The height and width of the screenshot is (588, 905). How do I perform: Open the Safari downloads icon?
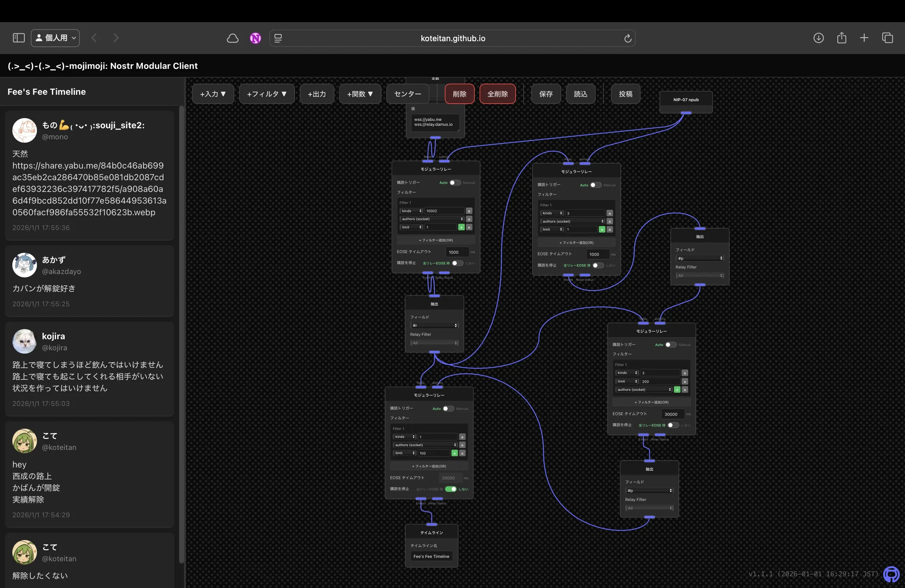pos(818,38)
